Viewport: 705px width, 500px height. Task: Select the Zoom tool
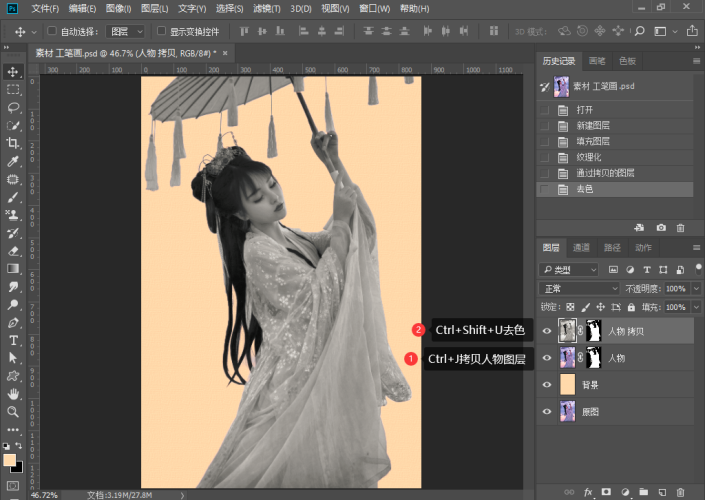(x=13, y=411)
